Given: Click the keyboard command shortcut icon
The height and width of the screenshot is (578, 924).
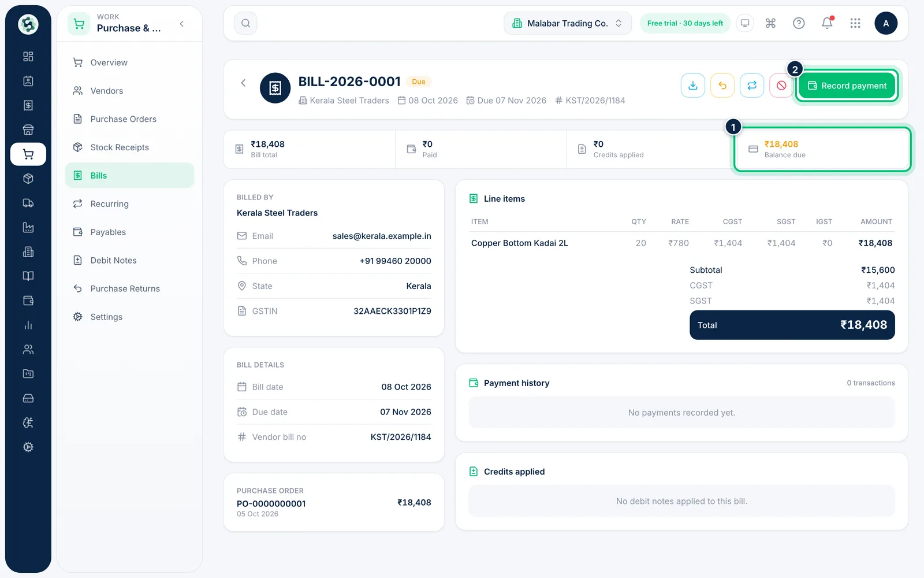Looking at the screenshot, I should point(770,23).
